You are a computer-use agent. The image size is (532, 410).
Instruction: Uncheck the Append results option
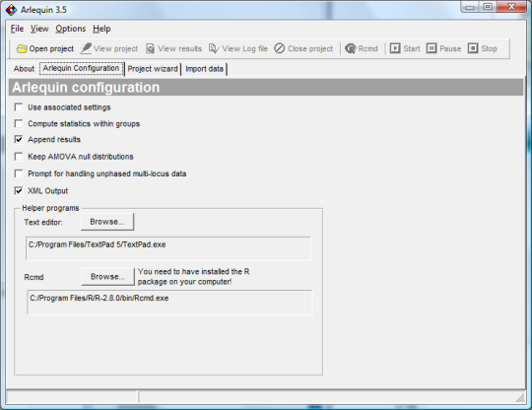coord(19,140)
